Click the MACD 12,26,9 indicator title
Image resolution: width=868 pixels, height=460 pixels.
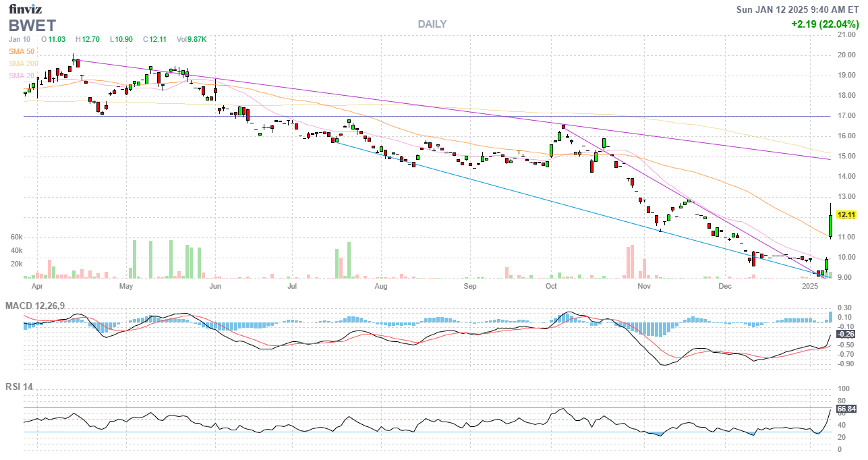coord(35,306)
